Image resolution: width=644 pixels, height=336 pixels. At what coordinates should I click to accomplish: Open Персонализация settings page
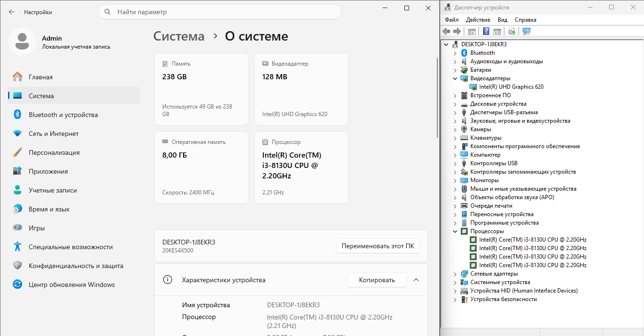tap(74, 152)
